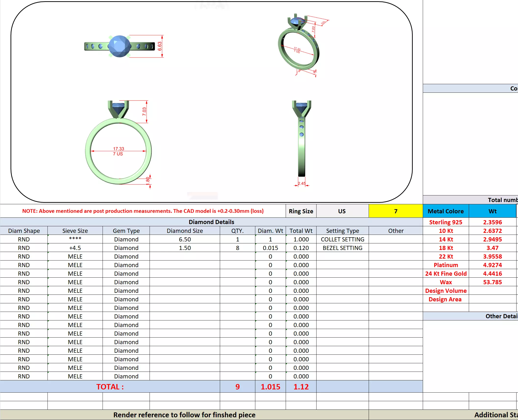The height and width of the screenshot is (420, 518).
Task: Click the Diamond Details section header
Action: 211,222
